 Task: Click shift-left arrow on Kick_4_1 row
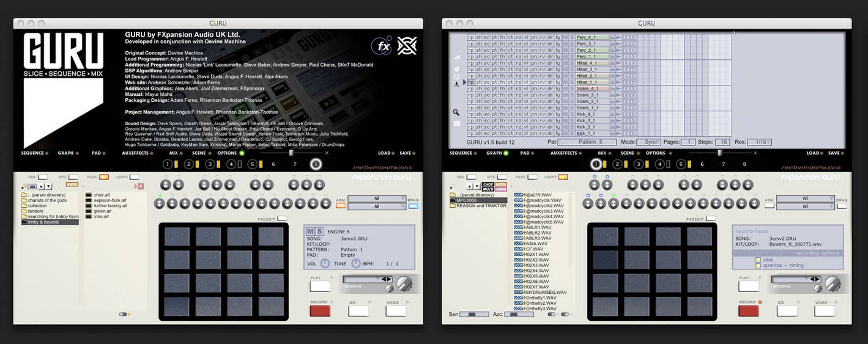[x=626, y=114]
